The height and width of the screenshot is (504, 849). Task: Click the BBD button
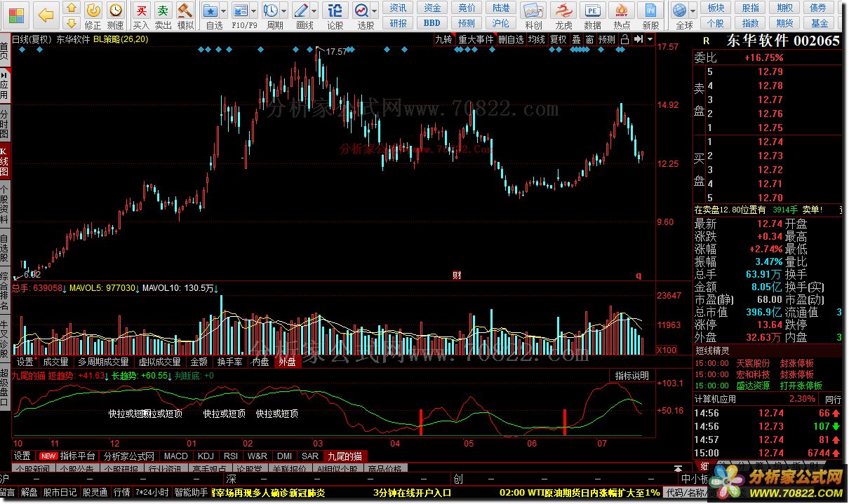[x=432, y=22]
